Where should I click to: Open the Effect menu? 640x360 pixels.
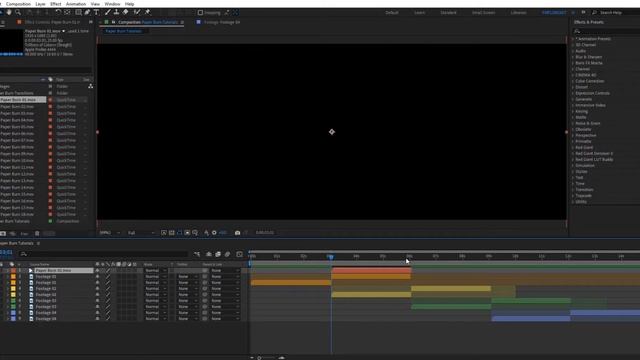(56, 4)
